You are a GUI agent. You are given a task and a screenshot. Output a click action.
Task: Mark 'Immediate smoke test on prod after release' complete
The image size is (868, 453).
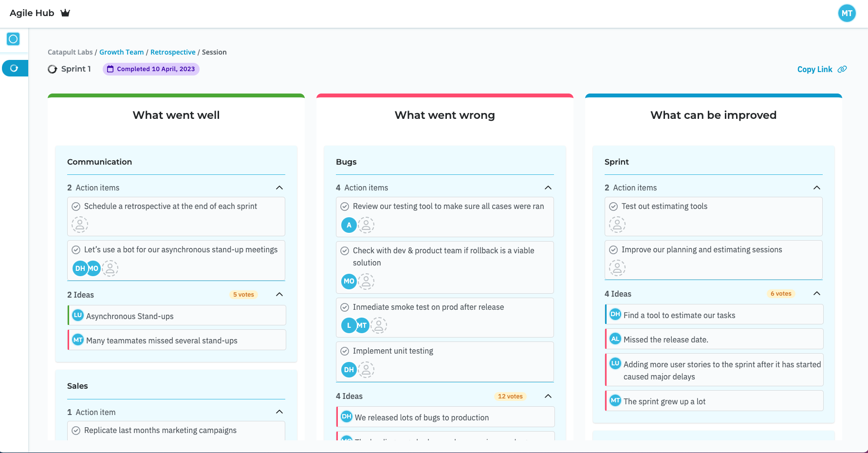click(x=345, y=307)
